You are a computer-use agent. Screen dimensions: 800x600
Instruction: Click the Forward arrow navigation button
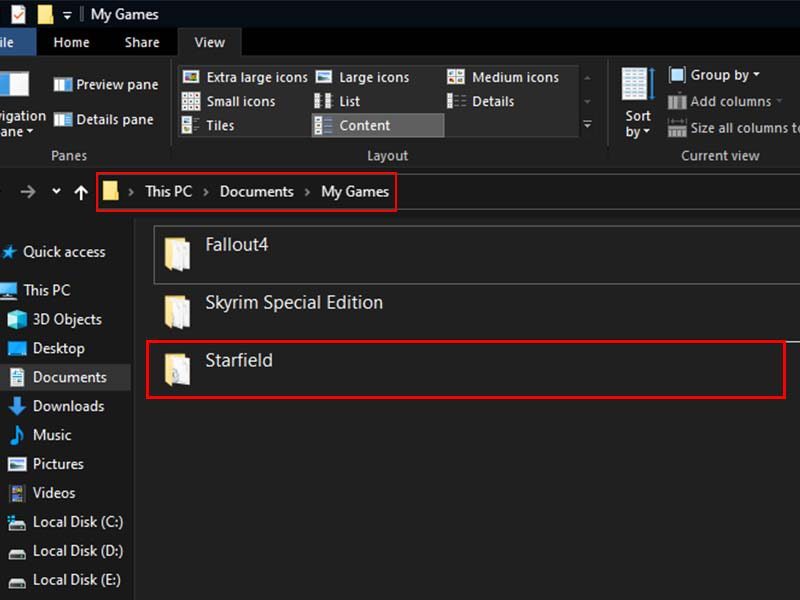click(28, 192)
